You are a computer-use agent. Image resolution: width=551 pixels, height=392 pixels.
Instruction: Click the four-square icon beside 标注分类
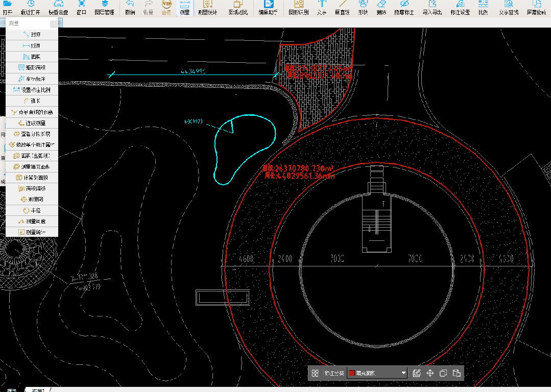(x=315, y=373)
